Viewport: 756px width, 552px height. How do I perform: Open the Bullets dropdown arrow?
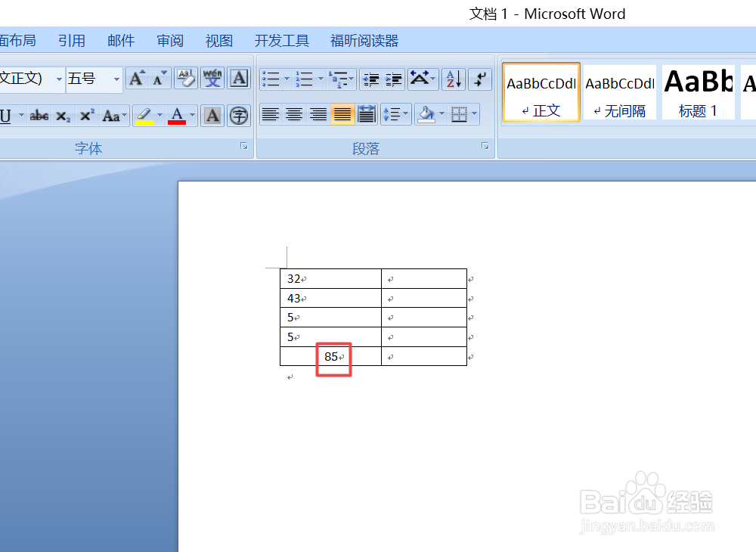point(287,79)
